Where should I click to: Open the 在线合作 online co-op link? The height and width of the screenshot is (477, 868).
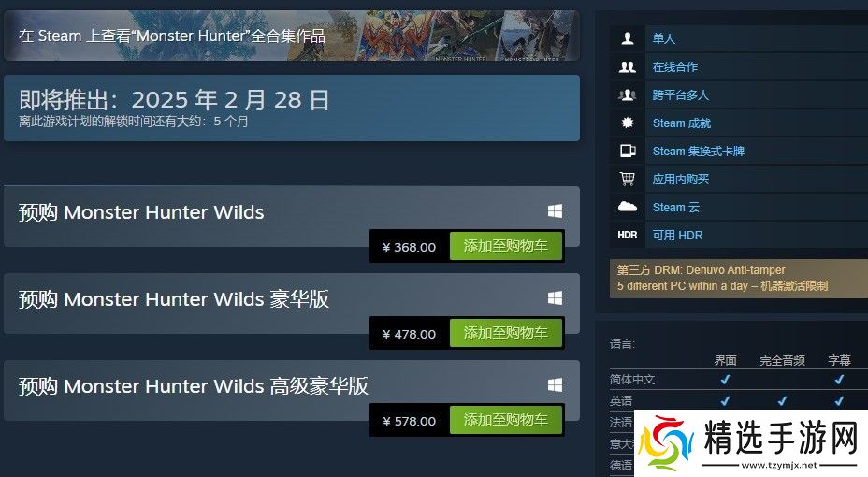click(x=674, y=67)
